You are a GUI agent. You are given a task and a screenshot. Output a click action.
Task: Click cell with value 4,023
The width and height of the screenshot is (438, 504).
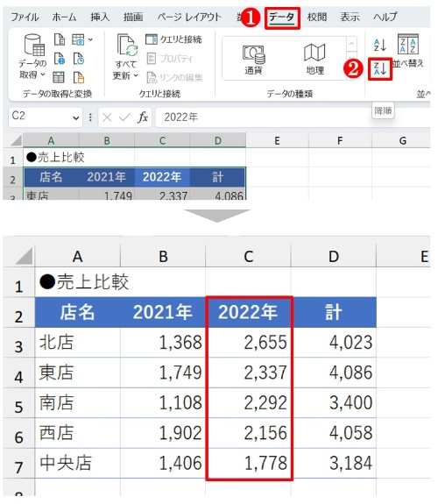[334, 343]
